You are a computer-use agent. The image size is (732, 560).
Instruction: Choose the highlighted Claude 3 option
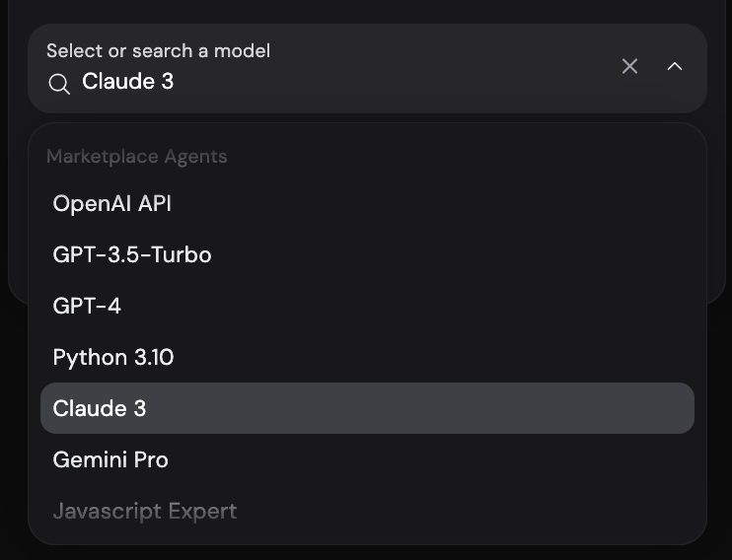coord(367,408)
